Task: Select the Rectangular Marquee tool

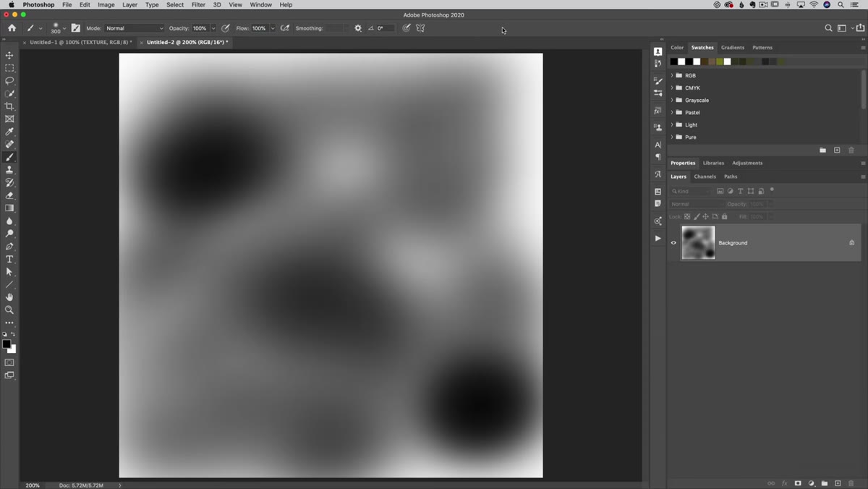Action: click(x=9, y=68)
